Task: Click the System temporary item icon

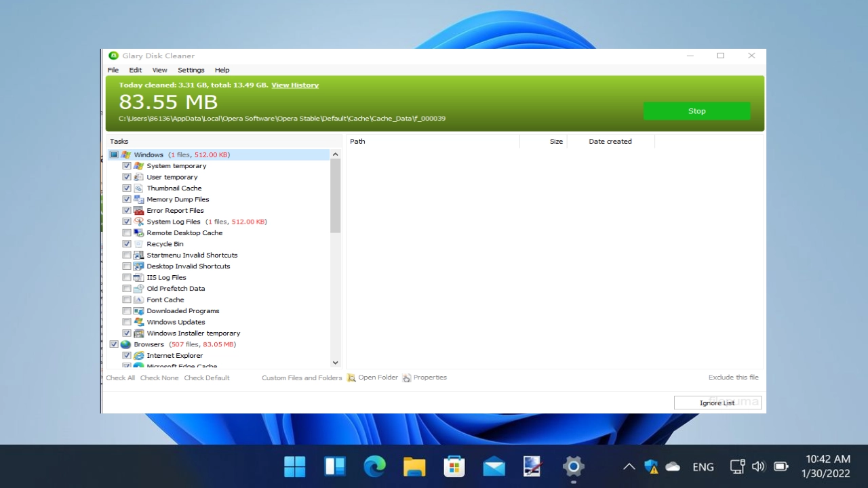Action: point(139,166)
